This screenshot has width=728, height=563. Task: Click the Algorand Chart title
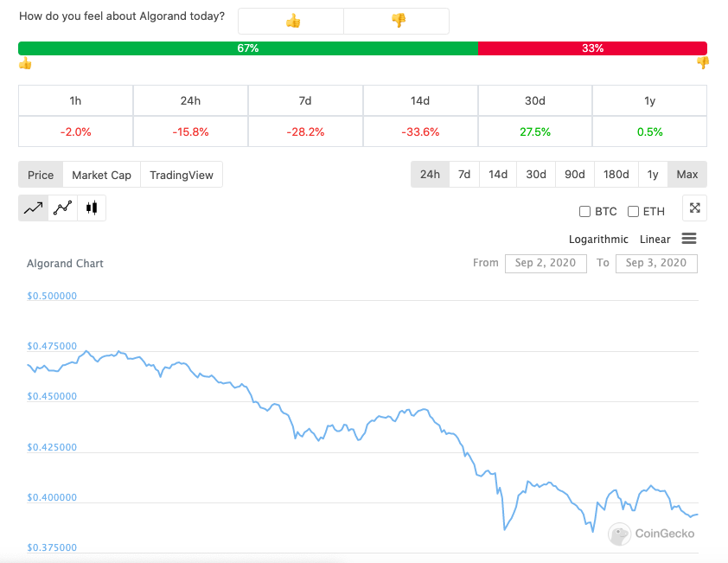(x=65, y=264)
